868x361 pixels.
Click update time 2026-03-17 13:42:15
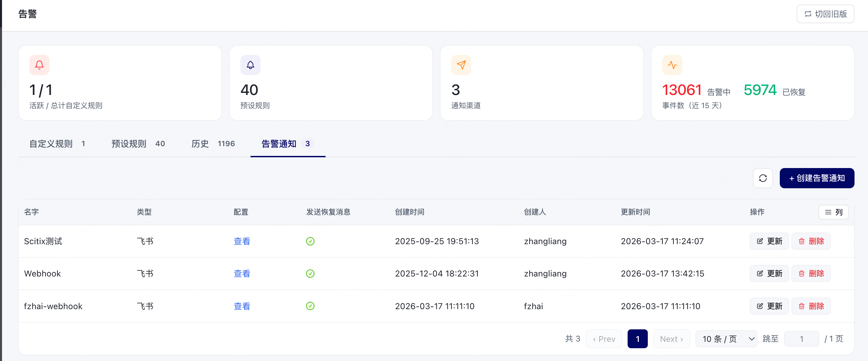point(663,274)
